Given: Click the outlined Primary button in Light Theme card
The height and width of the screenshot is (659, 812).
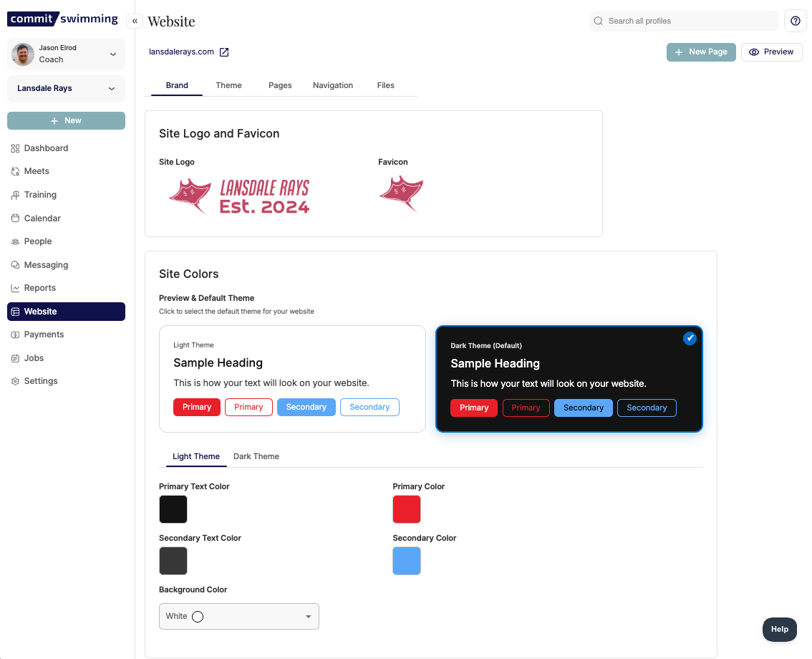Looking at the screenshot, I should coord(248,407).
